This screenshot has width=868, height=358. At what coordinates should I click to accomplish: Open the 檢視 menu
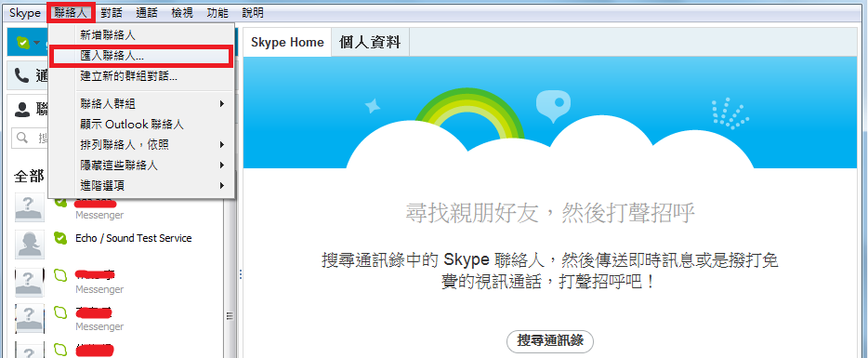pos(182,13)
